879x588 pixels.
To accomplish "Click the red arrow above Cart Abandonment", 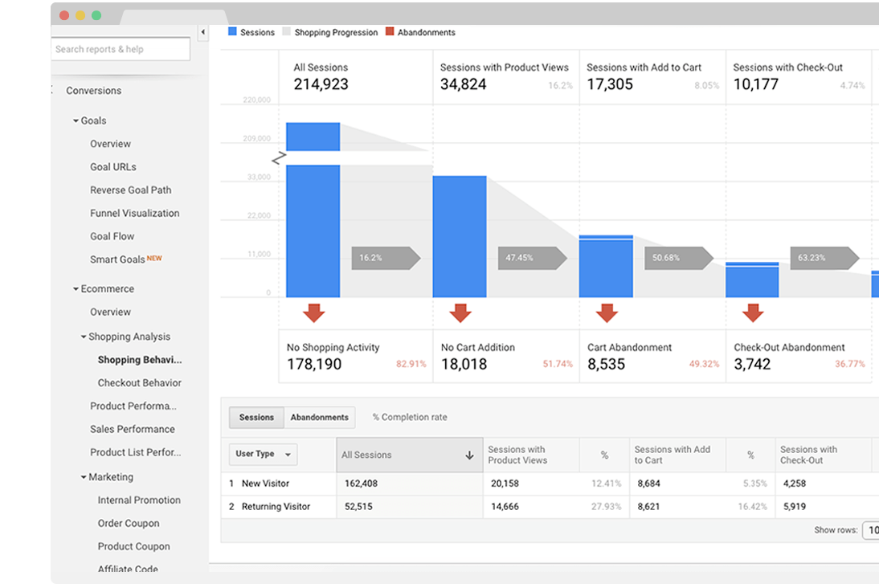I will tap(607, 313).
